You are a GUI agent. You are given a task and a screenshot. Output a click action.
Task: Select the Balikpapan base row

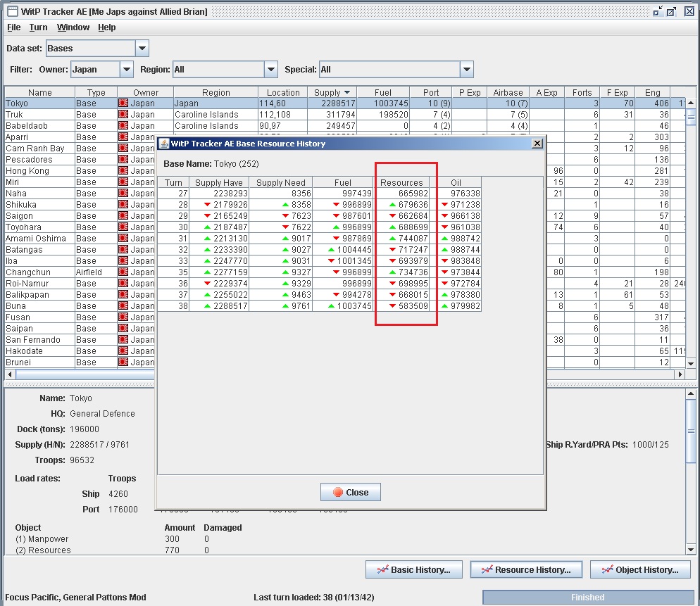click(x=80, y=294)
